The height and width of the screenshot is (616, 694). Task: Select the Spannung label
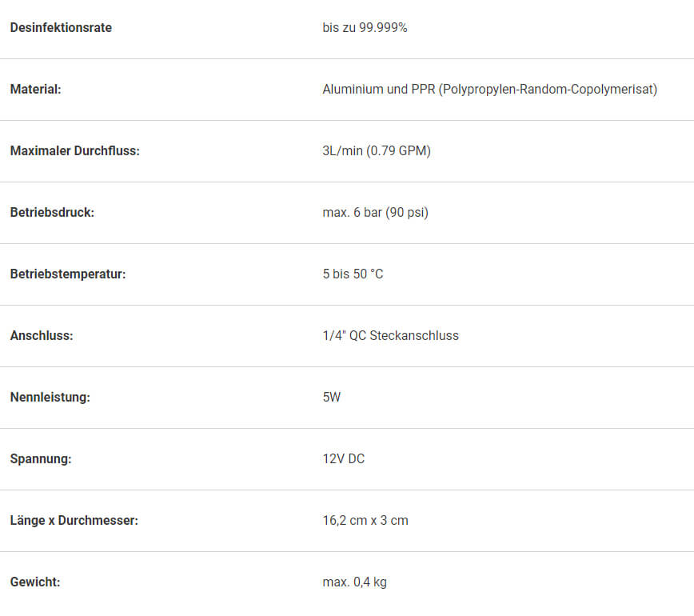tap(41, 458)
